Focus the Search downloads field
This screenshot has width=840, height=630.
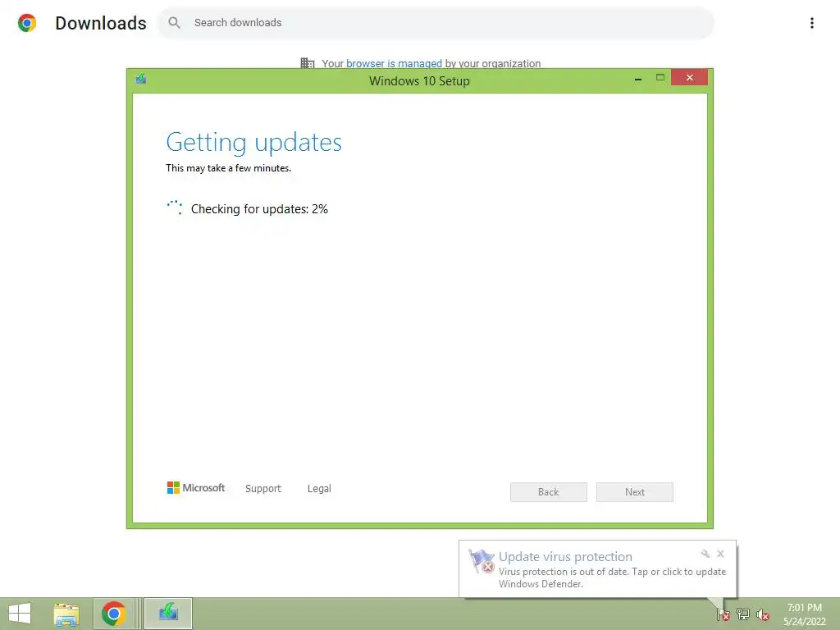(x=436, y=22)
